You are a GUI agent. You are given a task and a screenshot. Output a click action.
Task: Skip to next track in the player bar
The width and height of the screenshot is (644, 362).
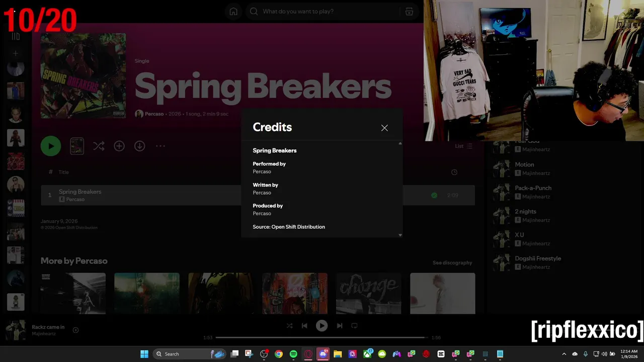pos(339,326)
